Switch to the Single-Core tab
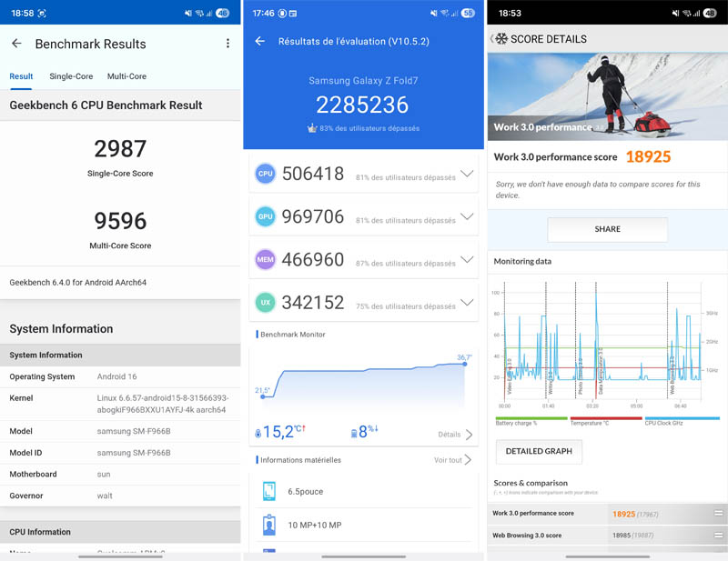 tap(71, 76)
